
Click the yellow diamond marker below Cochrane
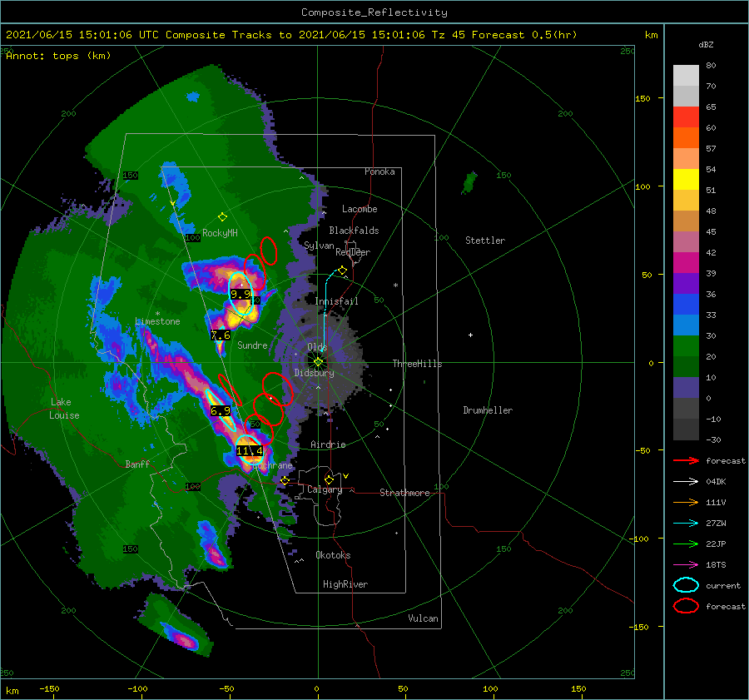point(285,480)
